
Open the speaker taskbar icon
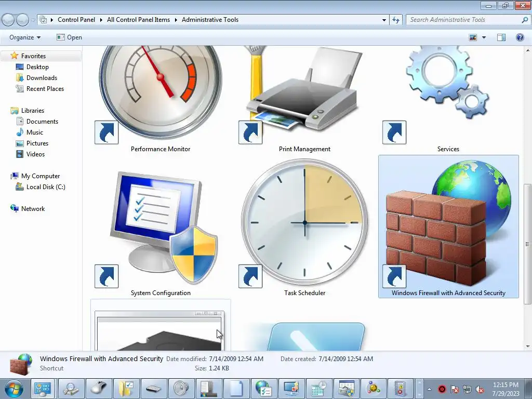click(x=181, y=389)
